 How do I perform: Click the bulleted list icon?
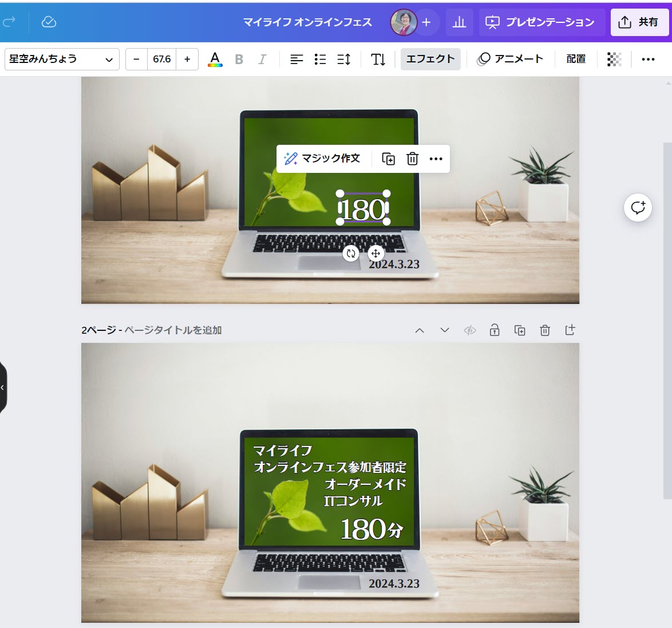[x=320, y=59]
